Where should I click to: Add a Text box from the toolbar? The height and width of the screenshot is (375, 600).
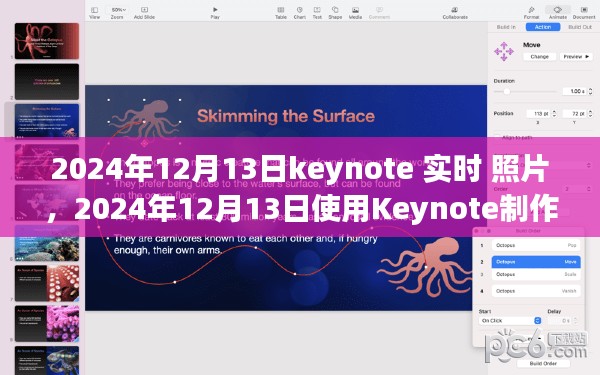tap(317, 13)
